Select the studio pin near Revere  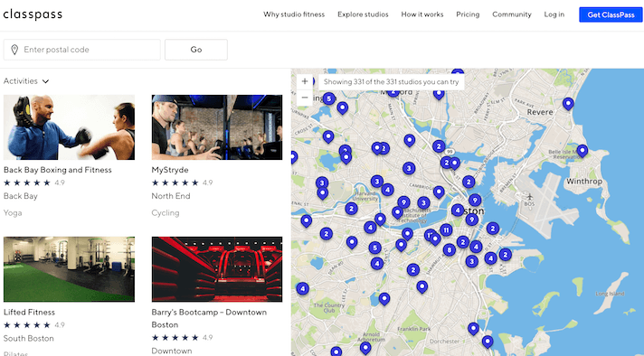[568, 103]
